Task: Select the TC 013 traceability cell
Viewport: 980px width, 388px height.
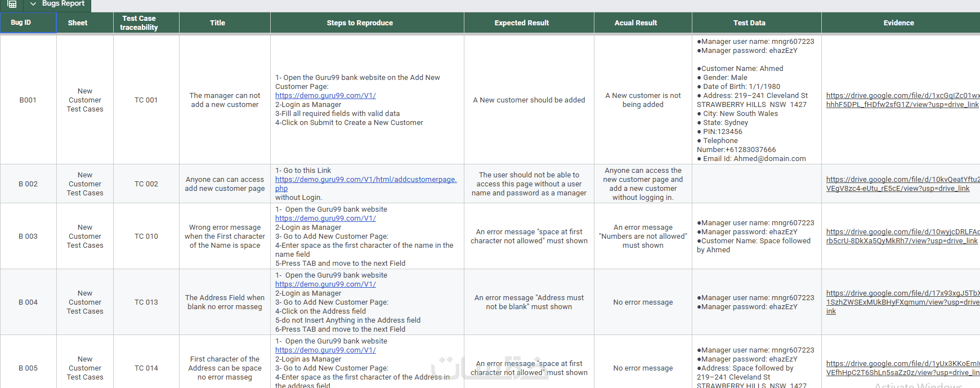Action: pyautogui.click(x=146, y=302)
